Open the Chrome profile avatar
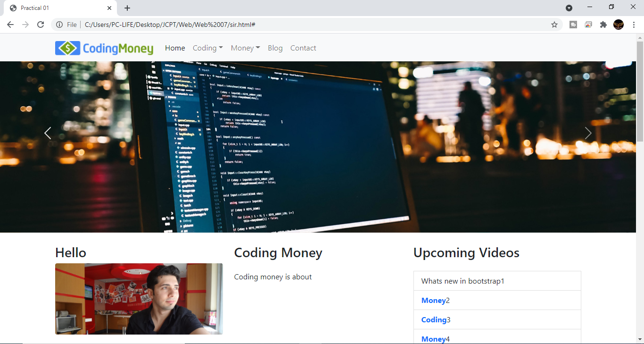Viewport: 644px width, 344px height. (x=618, y=24)
